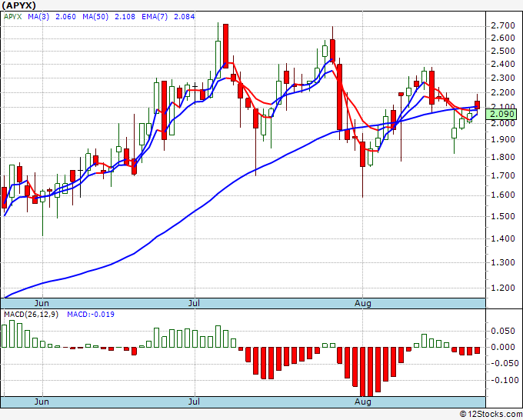The height and width of the screenshot is (420, 523).
Task: Click the 0.000 MACD axis label
Action: (503, 347)
